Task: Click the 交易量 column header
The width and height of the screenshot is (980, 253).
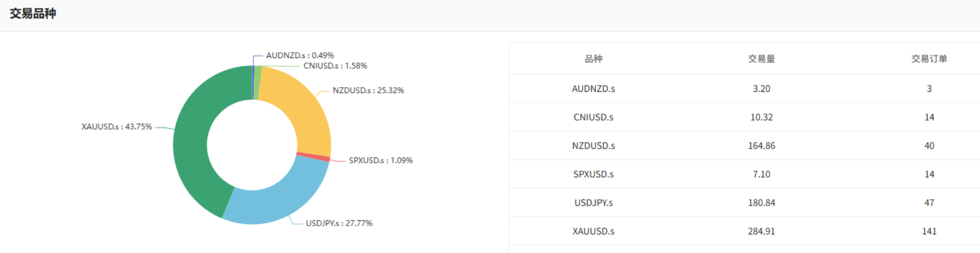Action: point(761,58)
